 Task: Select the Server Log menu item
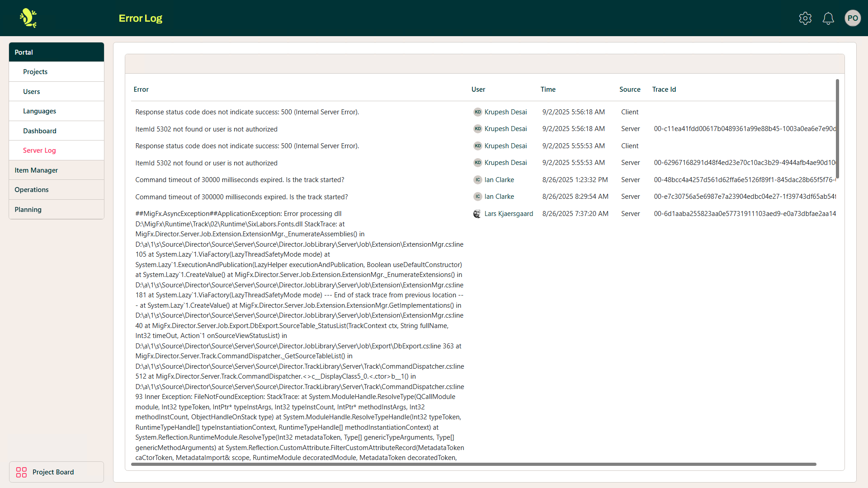pos(39,150)
